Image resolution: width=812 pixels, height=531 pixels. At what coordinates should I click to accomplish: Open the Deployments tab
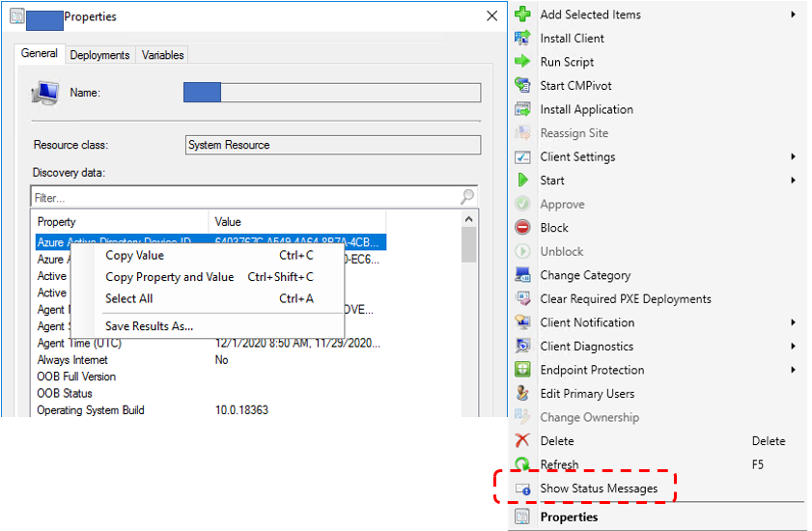click(x=99, y=55)
